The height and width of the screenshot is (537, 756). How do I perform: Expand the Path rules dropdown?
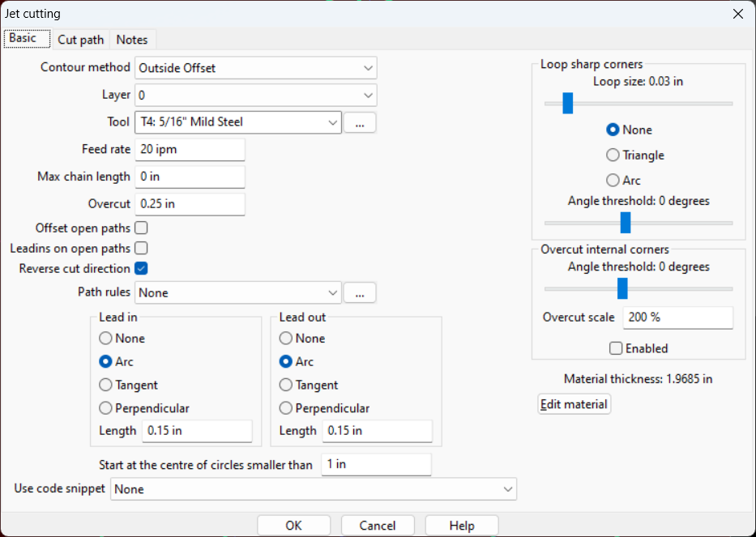(238, 292)
